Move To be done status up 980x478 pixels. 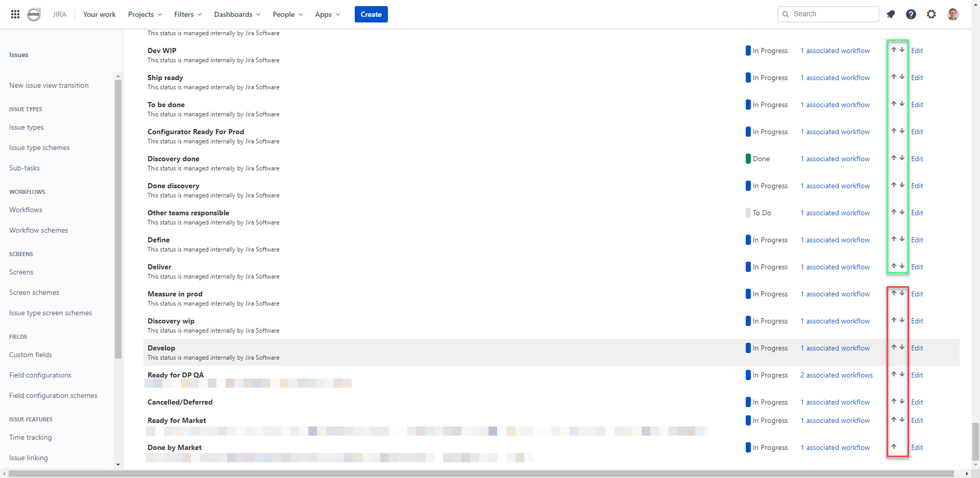click(x=894, y=104)
